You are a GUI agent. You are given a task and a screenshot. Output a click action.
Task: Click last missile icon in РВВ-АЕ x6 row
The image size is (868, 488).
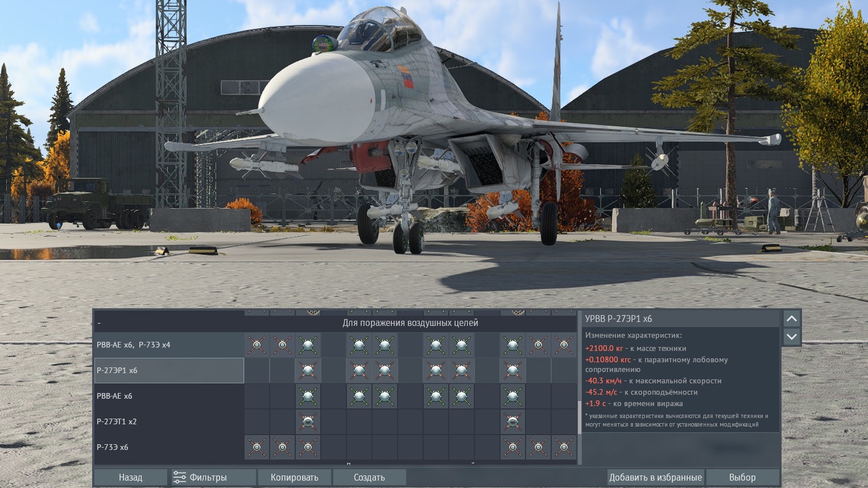coord(512,396)
